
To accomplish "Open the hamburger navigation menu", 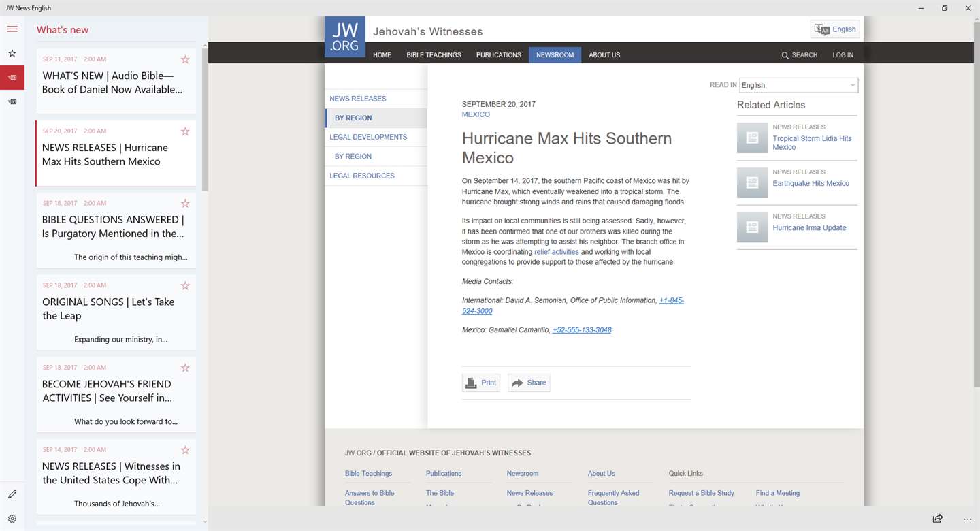I will [12, 29].
